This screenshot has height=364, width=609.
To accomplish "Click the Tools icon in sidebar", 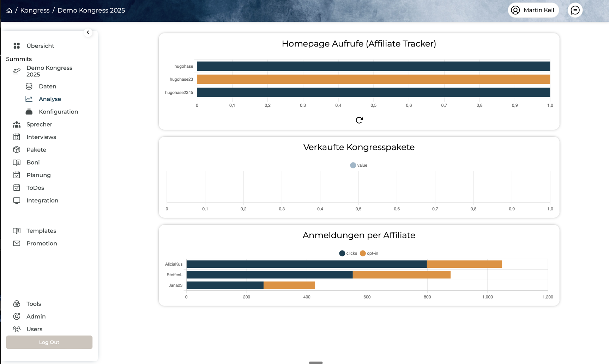I will click(x=17, y=304).
